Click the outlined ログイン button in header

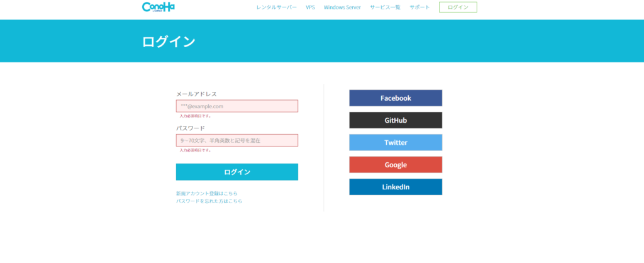coord(458,8)
